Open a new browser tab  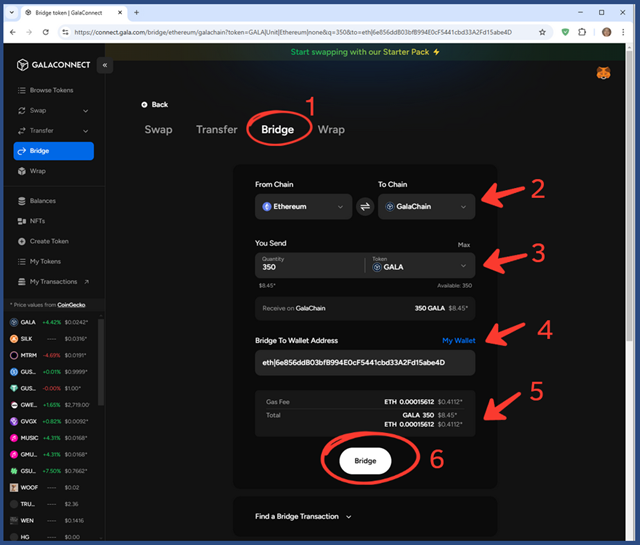pyautogui.click(x=136, y=13)
